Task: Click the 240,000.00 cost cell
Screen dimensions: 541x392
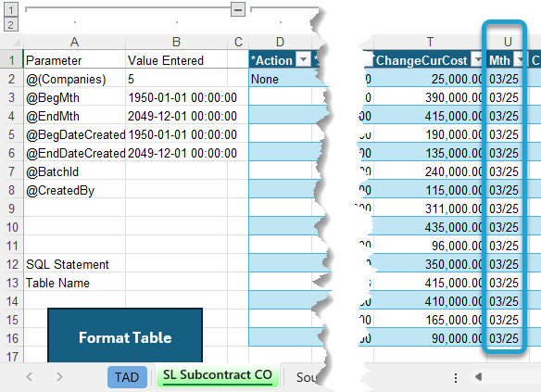Action: (x=430, y=171)
